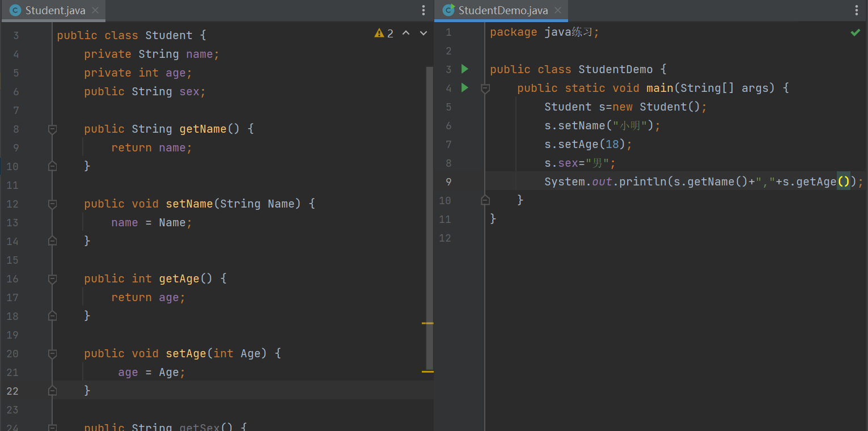Switch to the Student.java tab
868x431 pixels.
[x=55, y=11]
